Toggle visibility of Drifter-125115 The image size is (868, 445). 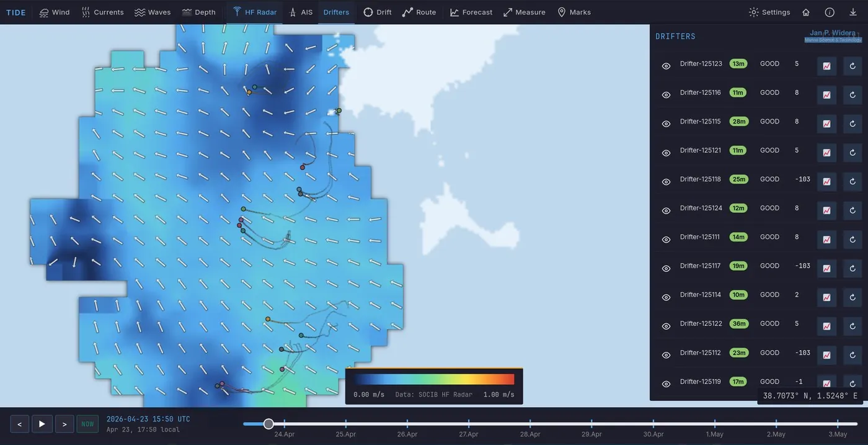[666, 124]
